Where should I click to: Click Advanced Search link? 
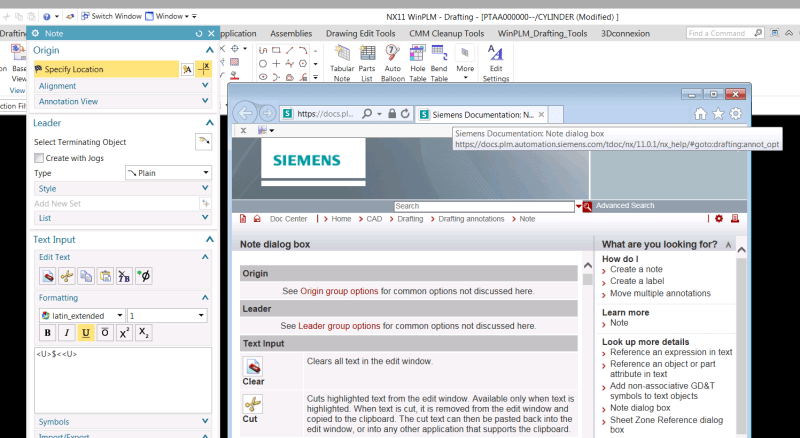click(x=625, y=206)
